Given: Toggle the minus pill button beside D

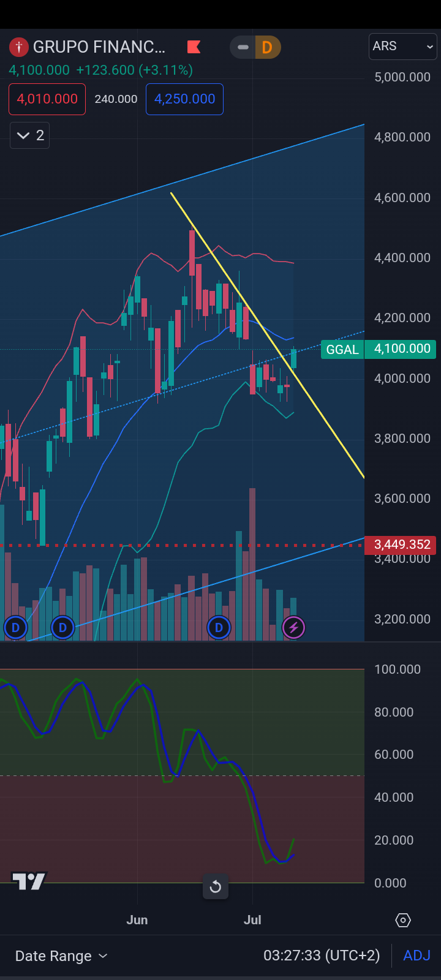Looking at the screenshot, I should [x=243, y=47].
